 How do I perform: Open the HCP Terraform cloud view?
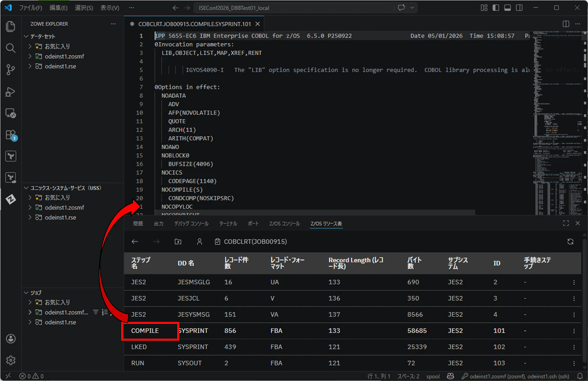(x=10, y=178)
